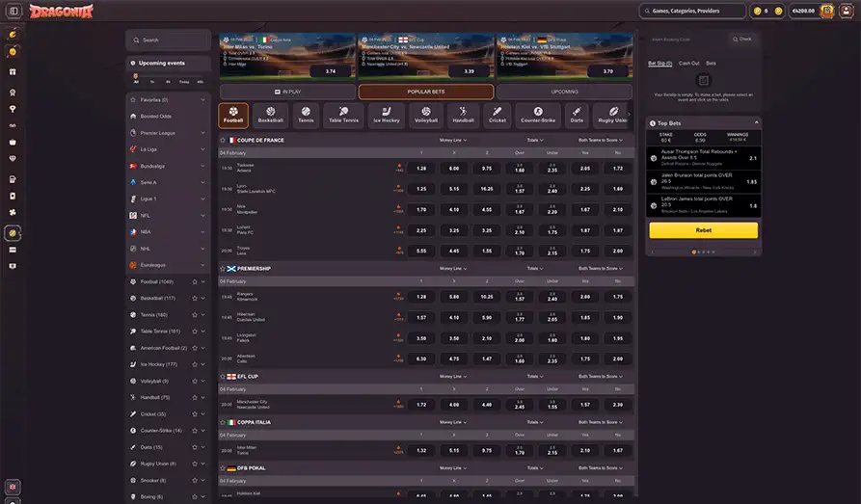
Task: Open Money Line dropdown for Coupe de France
Action: (x=453, y=140)
